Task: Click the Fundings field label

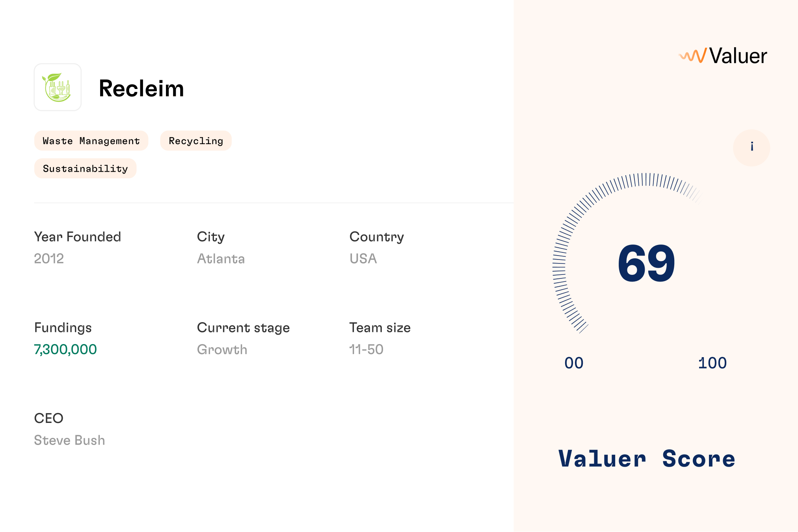Action: 63,328
